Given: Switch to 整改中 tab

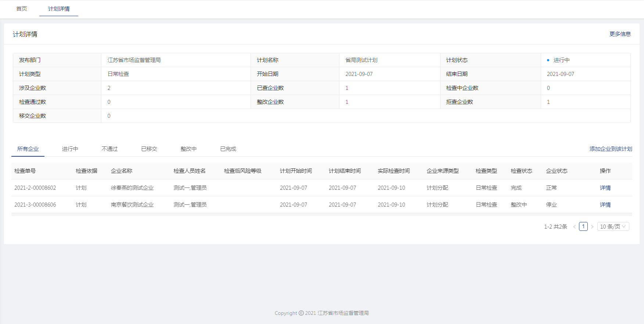Looking at the screenshot, I should 188,149.
